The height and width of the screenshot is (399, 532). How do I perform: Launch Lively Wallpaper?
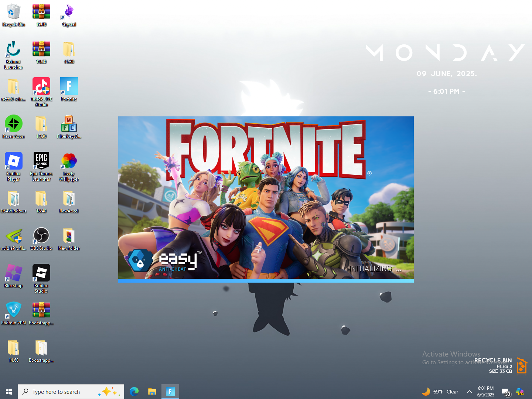click(x=69, y=167)
